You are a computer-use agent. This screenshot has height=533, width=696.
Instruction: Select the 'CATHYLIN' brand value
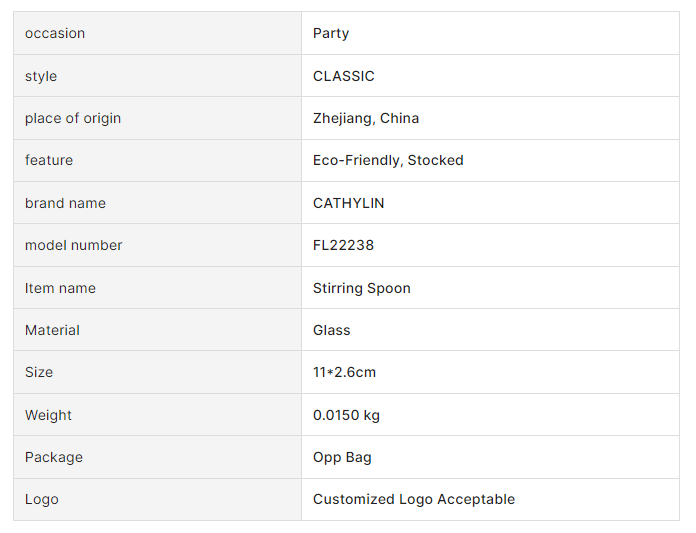pos(349,203)
